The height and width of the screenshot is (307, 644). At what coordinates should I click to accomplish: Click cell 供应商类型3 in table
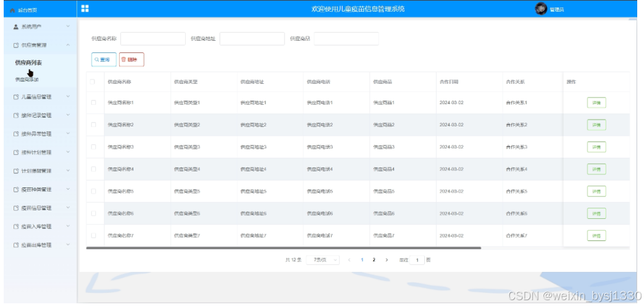click(x=187, y=147)
